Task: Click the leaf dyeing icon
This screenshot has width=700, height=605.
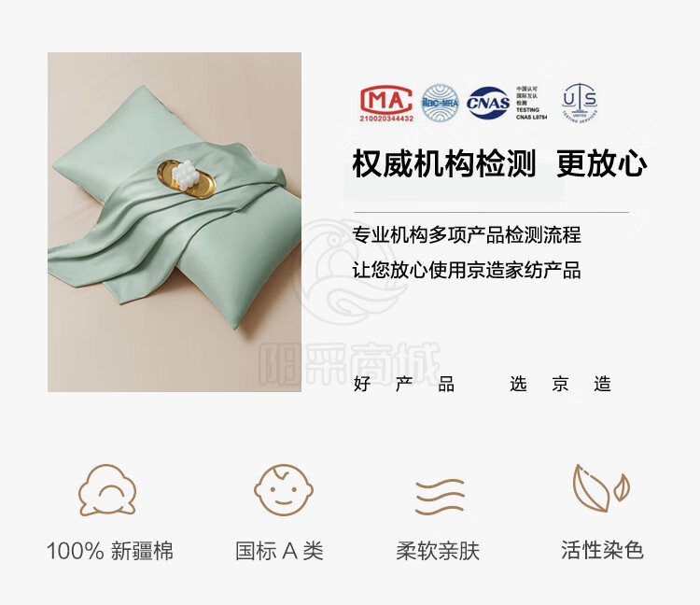Action: pyautogui.click(x=601, y=487)
